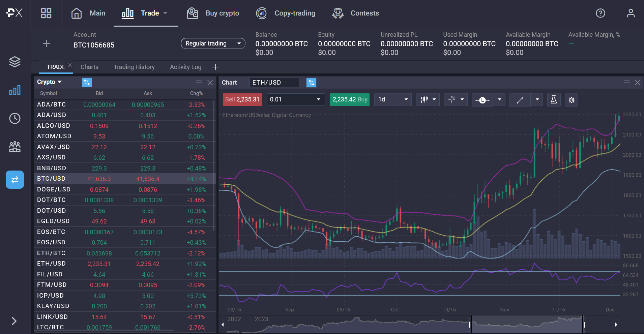Viewport: 644px width, 334px height.
Task: Click the link icon in Crypto panel
Action: coord(87,82)
